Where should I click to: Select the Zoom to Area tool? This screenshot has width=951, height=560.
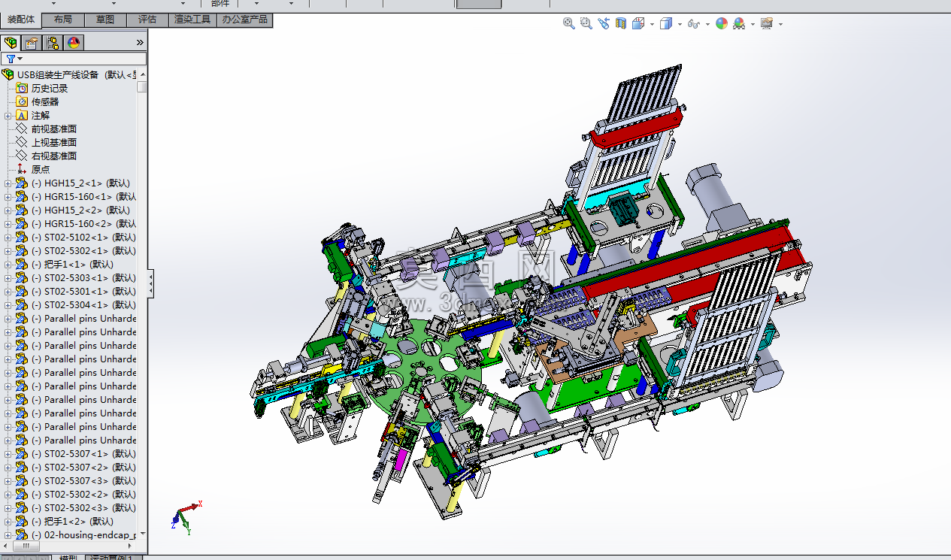[586, 23]
